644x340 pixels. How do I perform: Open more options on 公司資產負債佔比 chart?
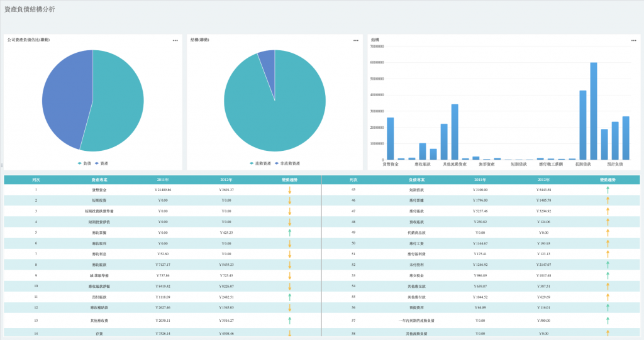pyautogui.click(x=175, y=40)
